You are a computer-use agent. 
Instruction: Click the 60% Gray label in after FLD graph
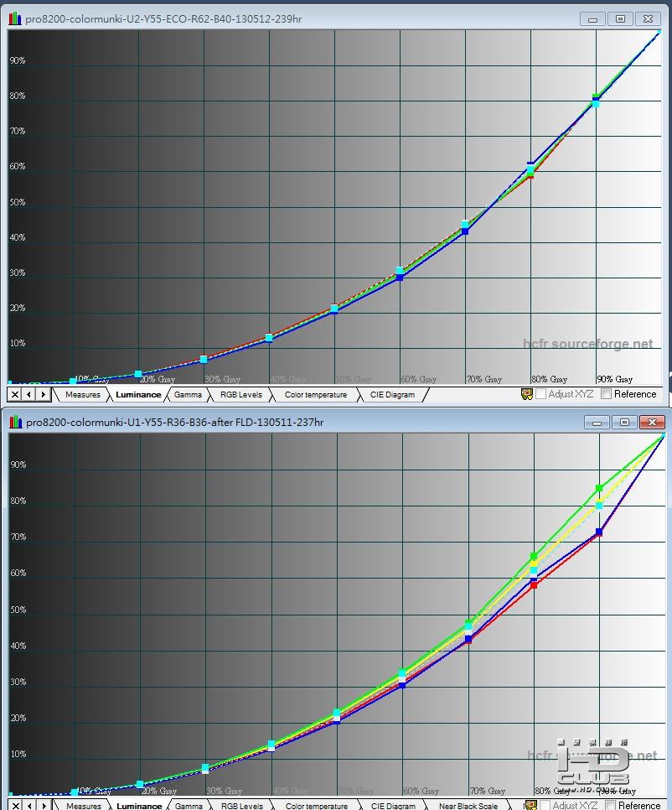pyautogui.click(x=421, y=791)
